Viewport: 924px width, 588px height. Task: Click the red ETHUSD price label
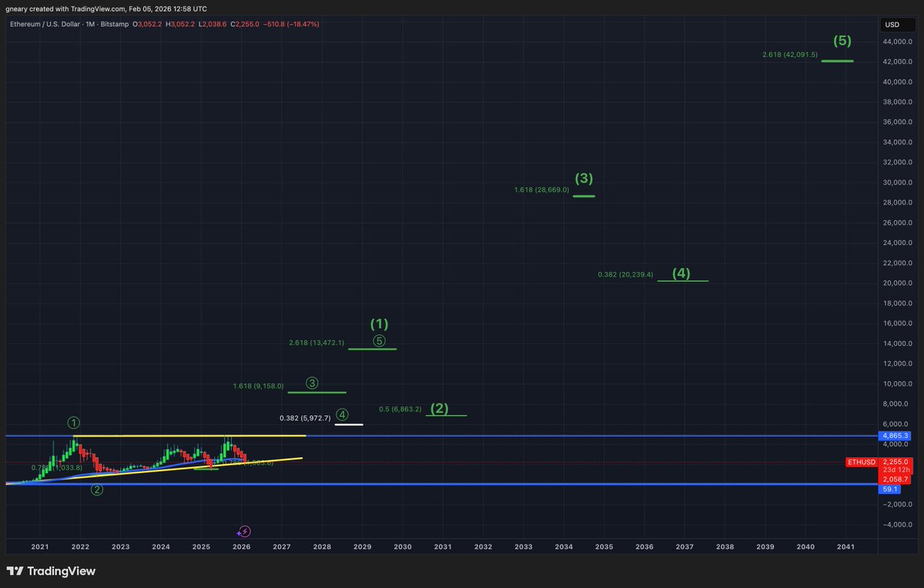click(x=862, y=461)
